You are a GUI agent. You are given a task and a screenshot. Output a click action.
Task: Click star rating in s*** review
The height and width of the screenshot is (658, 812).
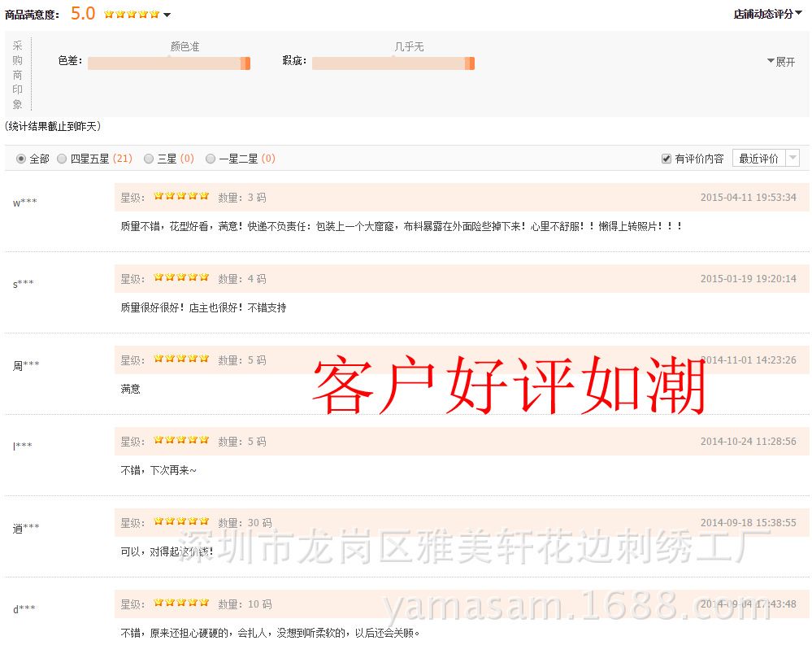(181, 278)
